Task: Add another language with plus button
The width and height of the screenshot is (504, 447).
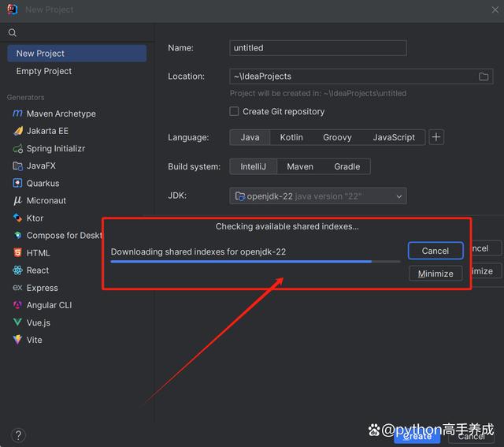Action: pyautogui.click(x=436, y=137)
